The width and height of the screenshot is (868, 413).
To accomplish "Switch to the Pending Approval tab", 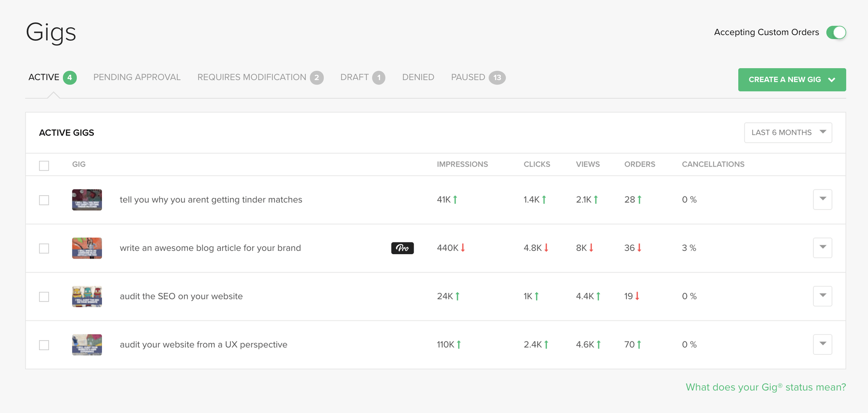I will (137, 77).
